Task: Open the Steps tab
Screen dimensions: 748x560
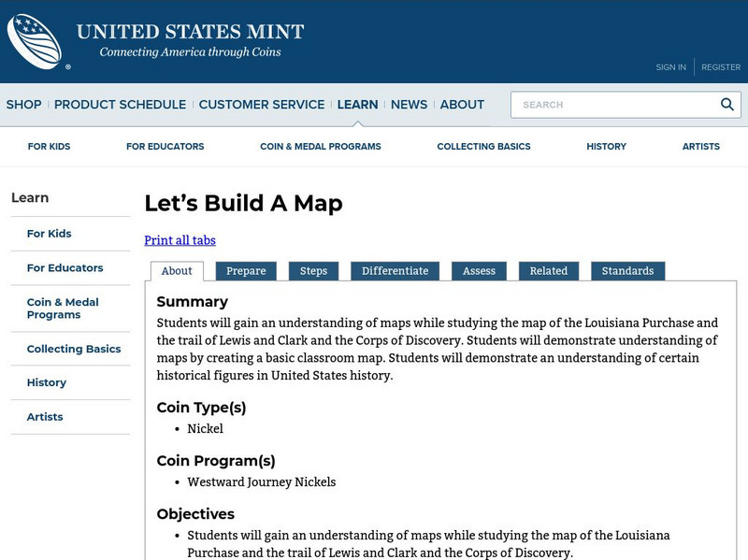Action: (314, 270)
